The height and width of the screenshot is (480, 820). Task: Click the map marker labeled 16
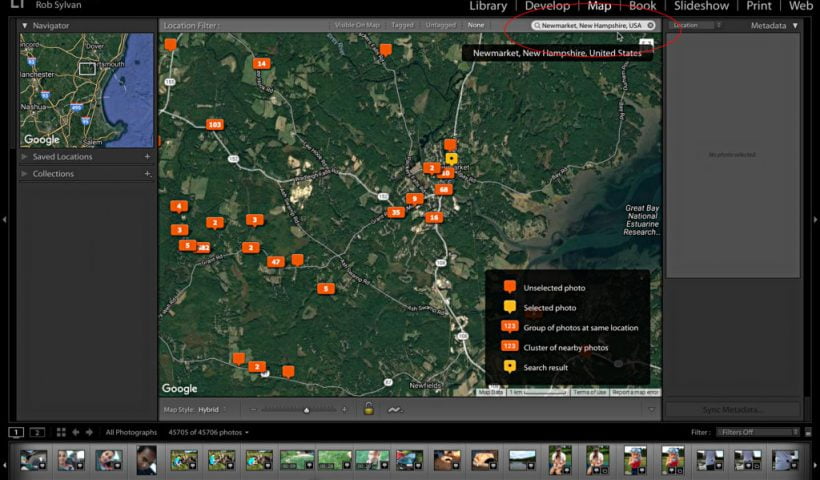[x=434, y=218]
